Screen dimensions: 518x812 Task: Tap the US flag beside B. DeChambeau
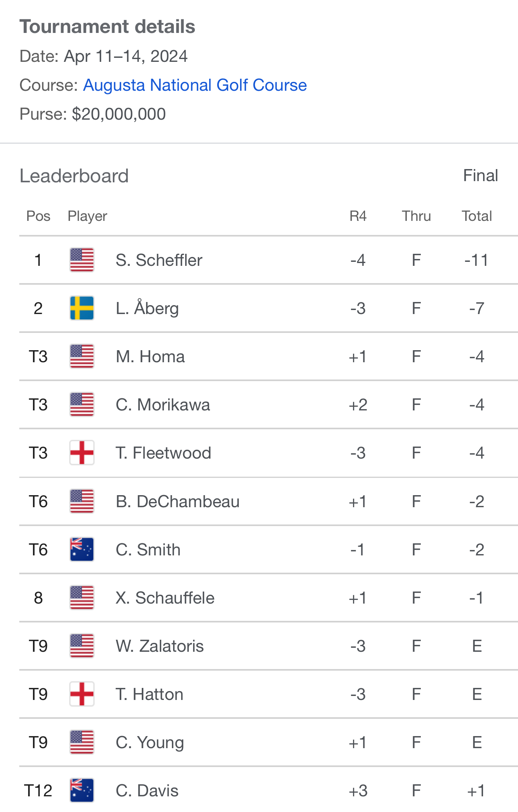click(82, 501)
